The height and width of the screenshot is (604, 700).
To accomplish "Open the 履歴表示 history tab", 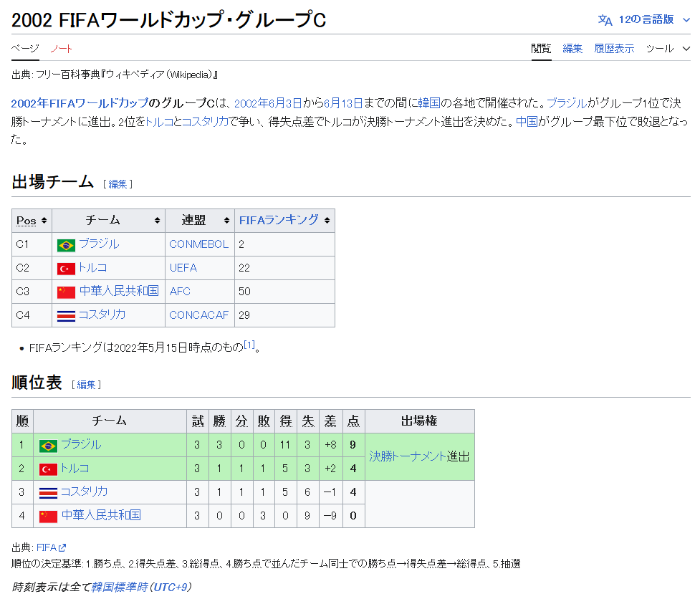I will (x=614, y=49).
